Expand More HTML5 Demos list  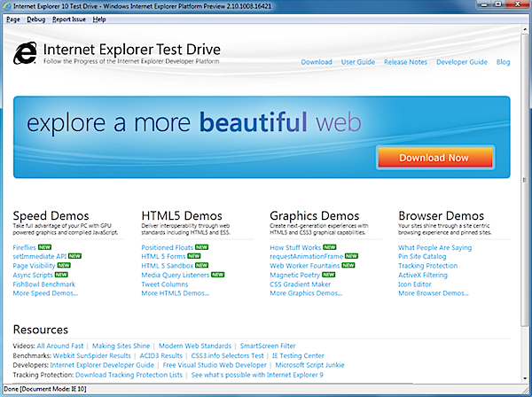pos(173,292)
